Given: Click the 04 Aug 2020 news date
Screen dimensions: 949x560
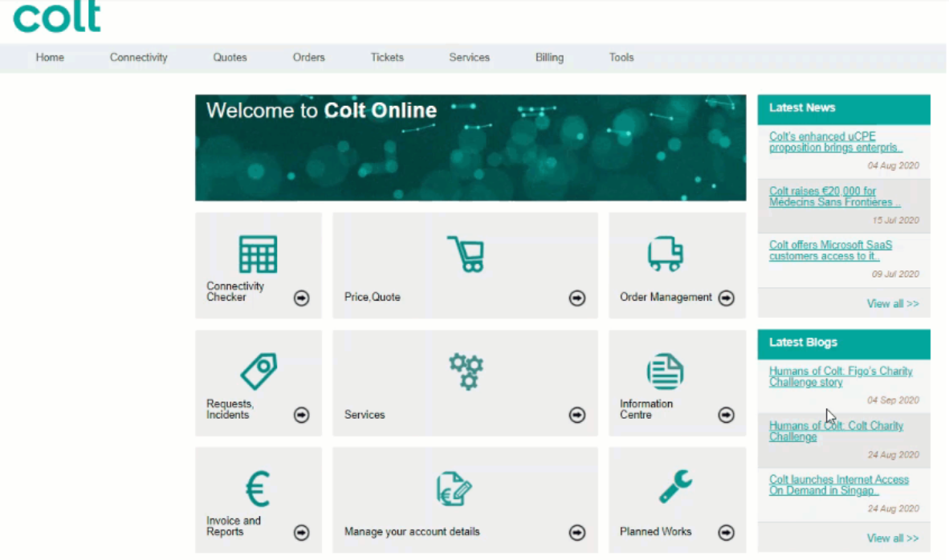Looking at the screenshot, I should (x=894, y=166).
